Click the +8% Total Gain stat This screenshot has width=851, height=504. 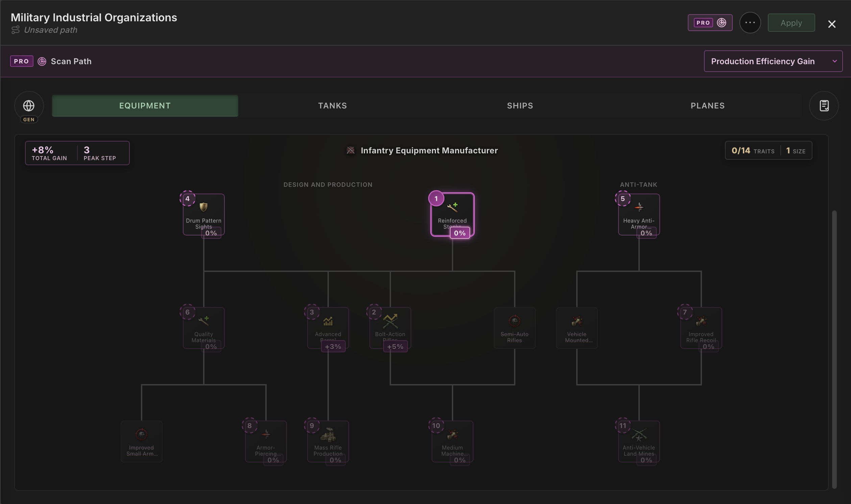click(49, 153)
